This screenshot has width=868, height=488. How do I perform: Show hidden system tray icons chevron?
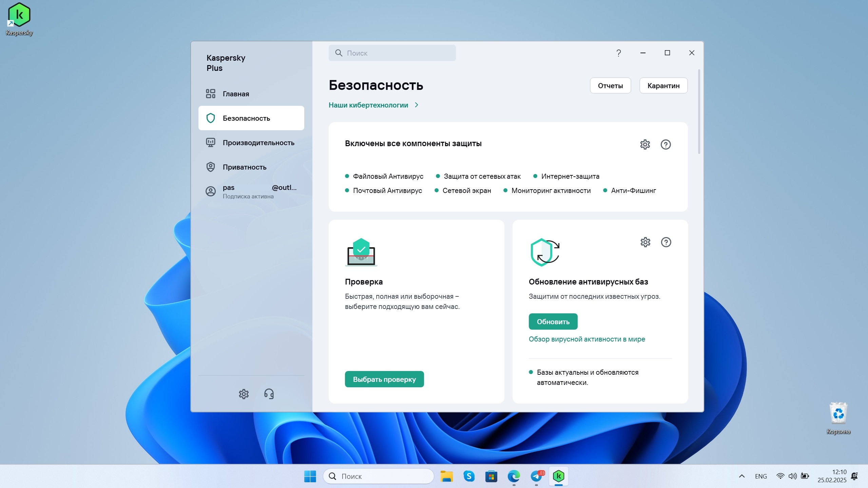tap(742, 476)
